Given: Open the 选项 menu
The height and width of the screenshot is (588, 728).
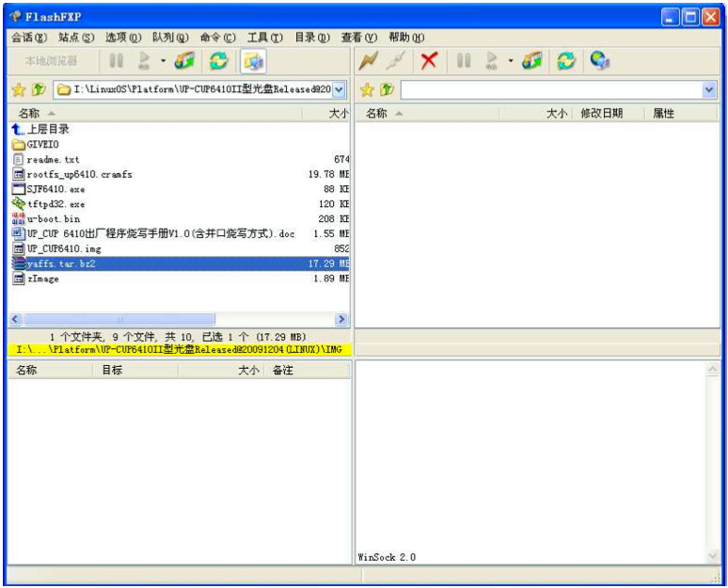Looking at the screenshot, I should (x=123, y=38).
